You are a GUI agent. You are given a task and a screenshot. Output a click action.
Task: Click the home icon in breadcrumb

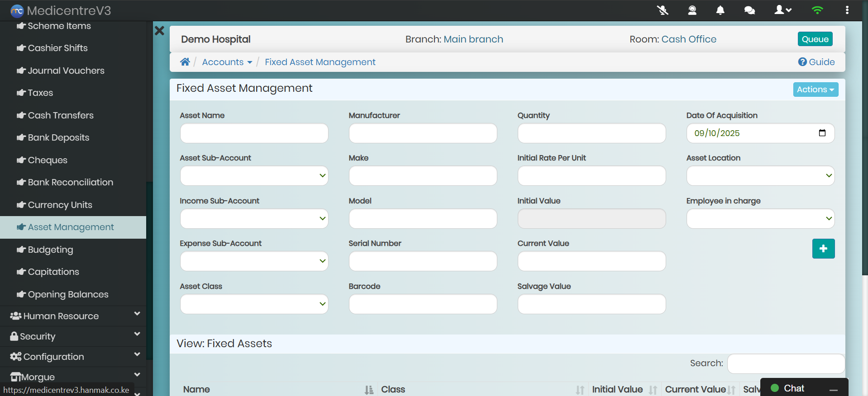[x=185, y=62]
